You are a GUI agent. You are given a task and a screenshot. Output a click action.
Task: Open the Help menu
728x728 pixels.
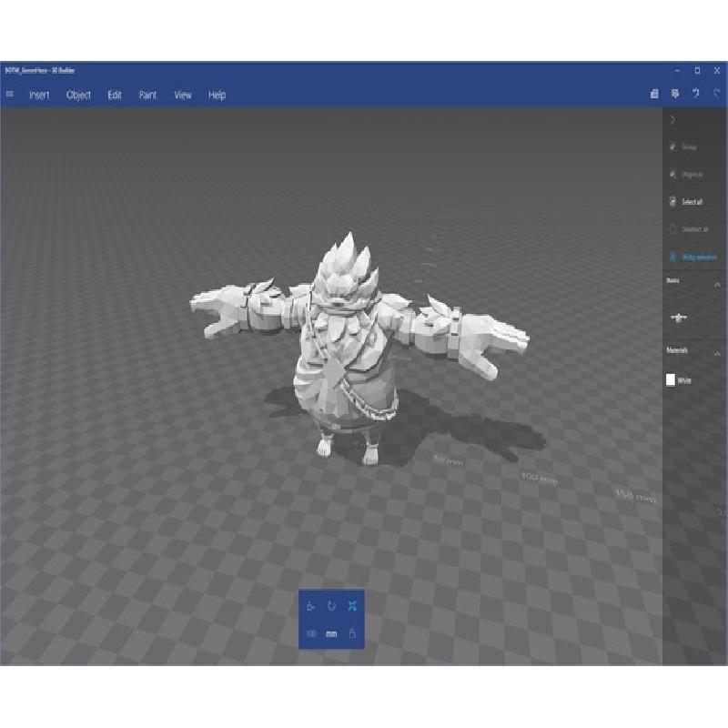pos(217,96)
